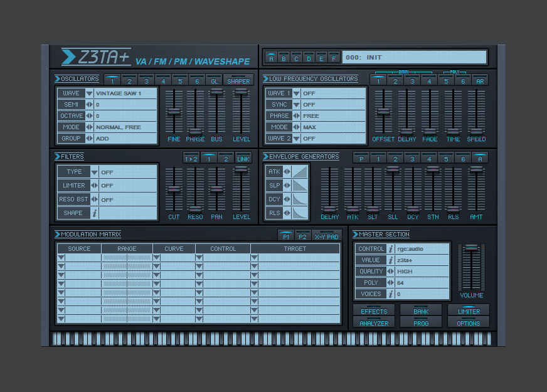The width and height of the screenshot is (547, 392).
Task: Toggle the filter 1>2 routing button
Action: 191,157
